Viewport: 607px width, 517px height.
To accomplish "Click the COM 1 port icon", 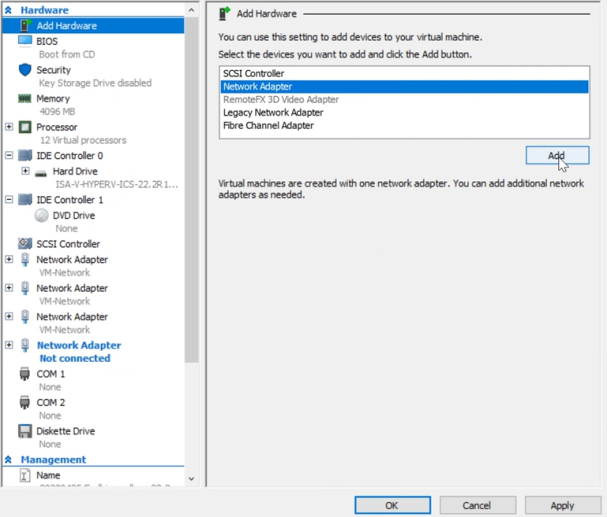I will coord(25,374).
